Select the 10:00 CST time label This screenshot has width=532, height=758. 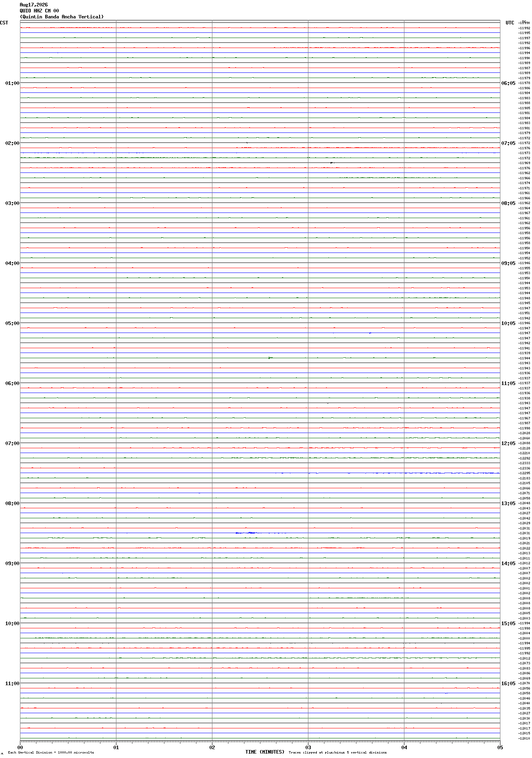point(12,624)
